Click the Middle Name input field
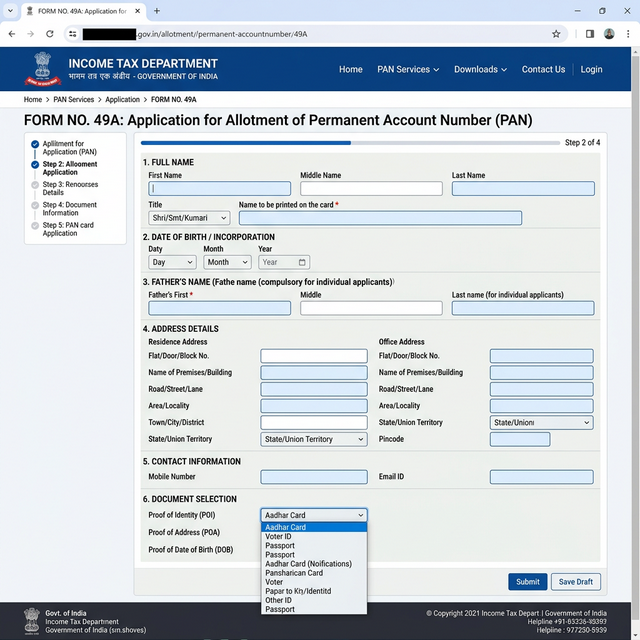640x640 pixels. tap(371, 189)
